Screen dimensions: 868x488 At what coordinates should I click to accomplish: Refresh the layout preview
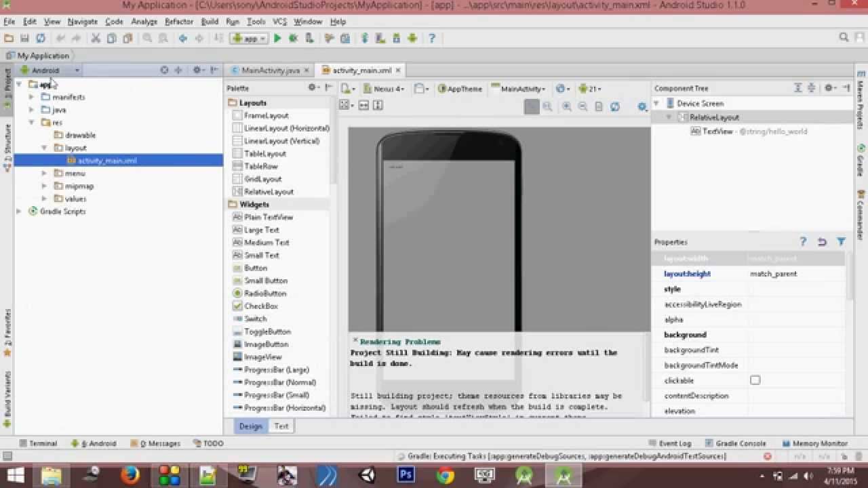click(x=615, y=106)
